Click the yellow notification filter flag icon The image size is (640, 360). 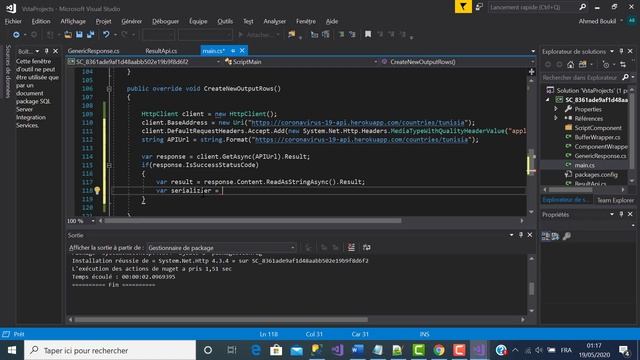pyautogui.click(x=463, y=7)
